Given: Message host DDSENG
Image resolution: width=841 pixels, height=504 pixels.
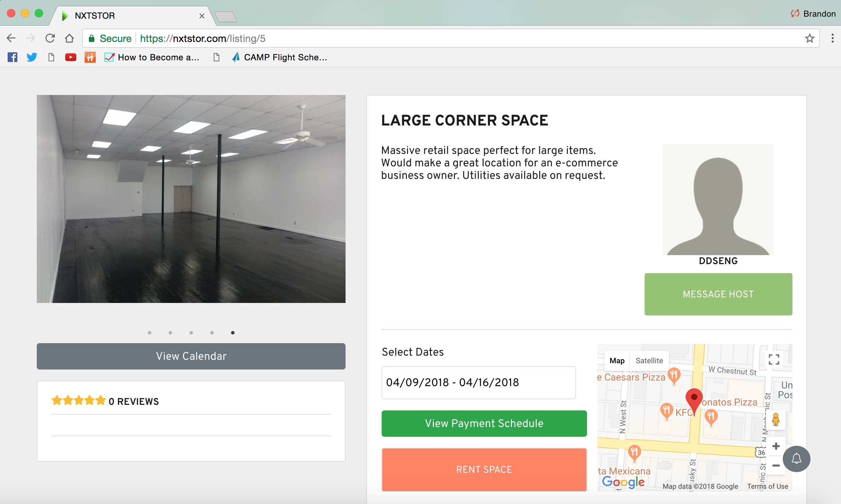Looking at the screenshot, I should click(x=718, y=294).
